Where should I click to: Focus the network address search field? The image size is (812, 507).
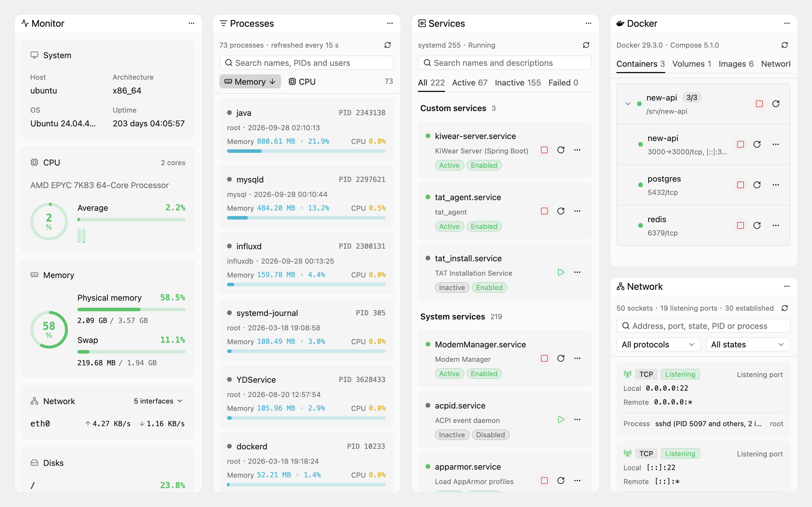click(703, 326)
